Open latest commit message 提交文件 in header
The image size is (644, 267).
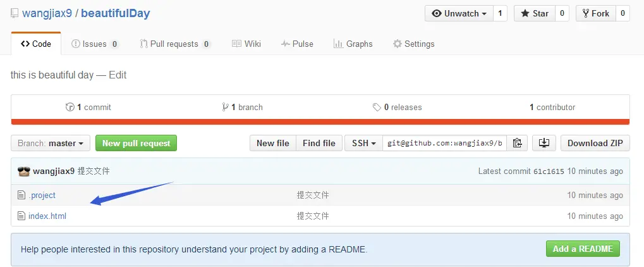point(94,171)
